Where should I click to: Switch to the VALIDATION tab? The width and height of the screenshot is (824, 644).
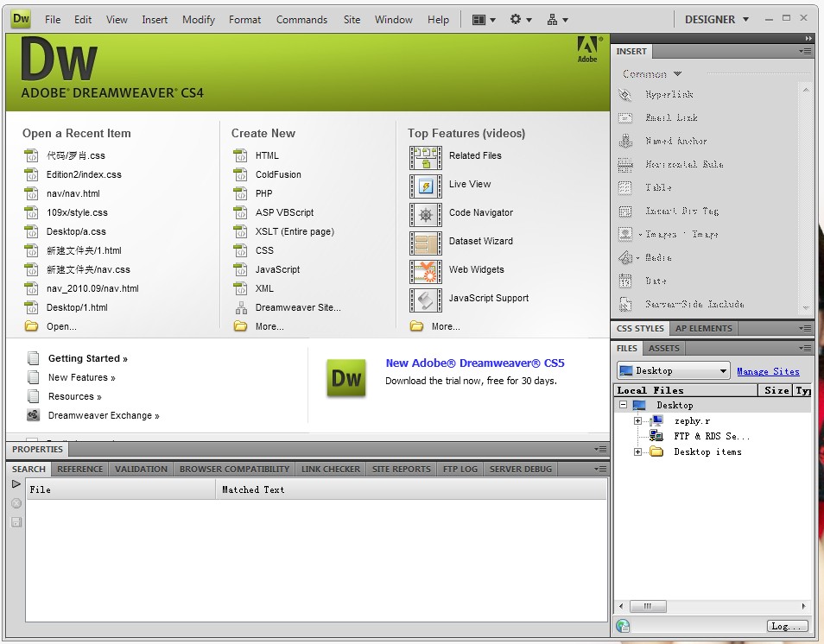point(141,469)
